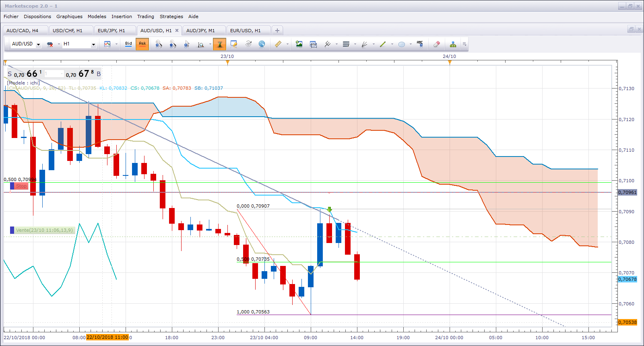Viewport: 644px width, 346px height.
Task: Open the Dispositions menu
Action: click(x=37, y=16)
